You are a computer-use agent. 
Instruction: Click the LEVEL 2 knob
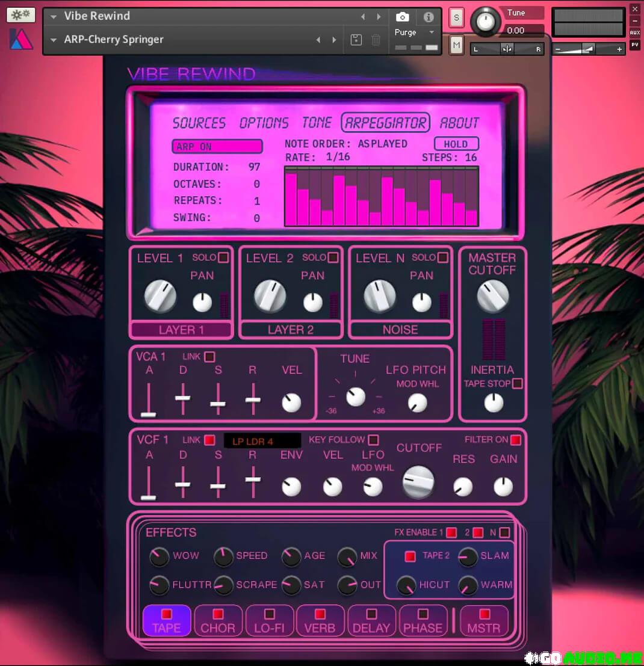click(270, 295)
